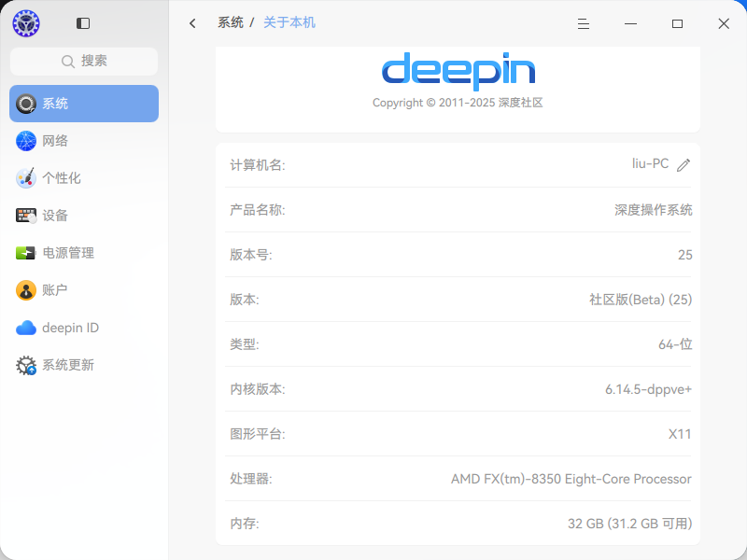747x560 pixels.
Task: Click graphics platform value X11
Action: (x=680, y=434)
